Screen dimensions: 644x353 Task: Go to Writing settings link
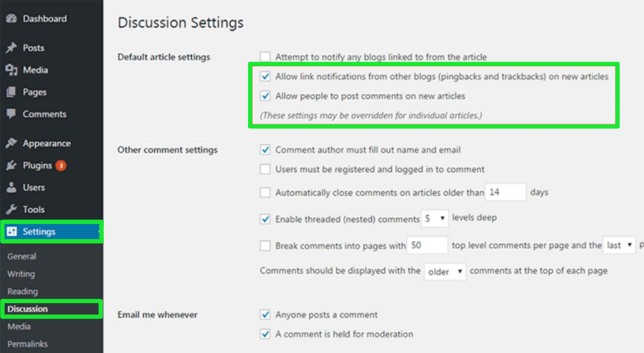[21, 274]
